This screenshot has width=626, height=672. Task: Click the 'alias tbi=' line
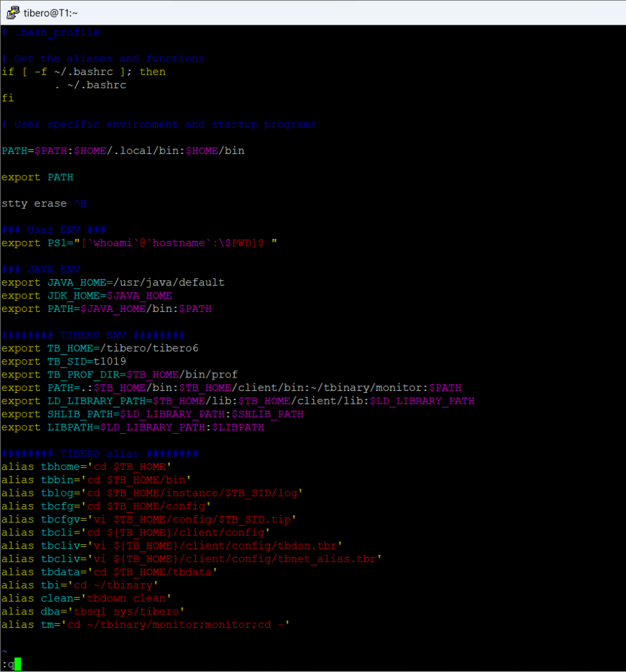pos(80,586)
